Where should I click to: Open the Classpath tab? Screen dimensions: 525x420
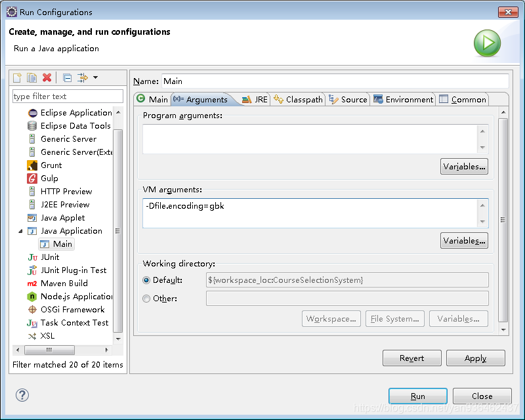298,100
